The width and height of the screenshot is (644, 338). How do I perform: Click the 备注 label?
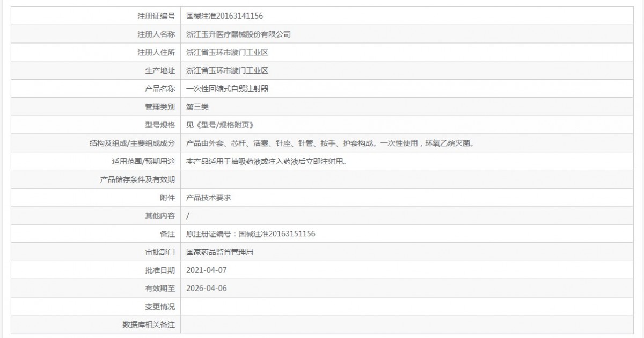(167, 234)
